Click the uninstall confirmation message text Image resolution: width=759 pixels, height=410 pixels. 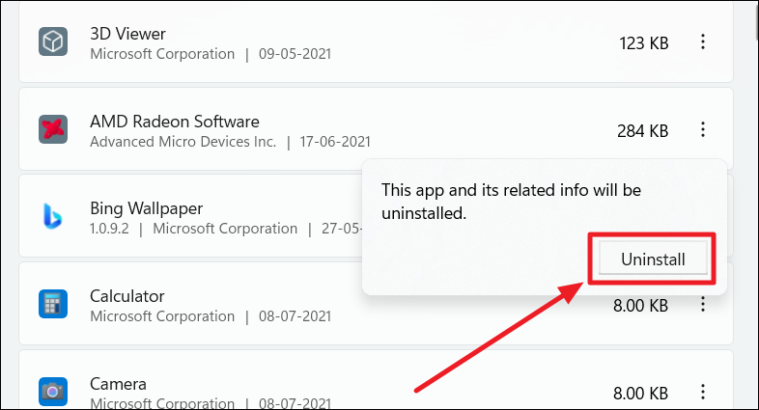point(511,201)
